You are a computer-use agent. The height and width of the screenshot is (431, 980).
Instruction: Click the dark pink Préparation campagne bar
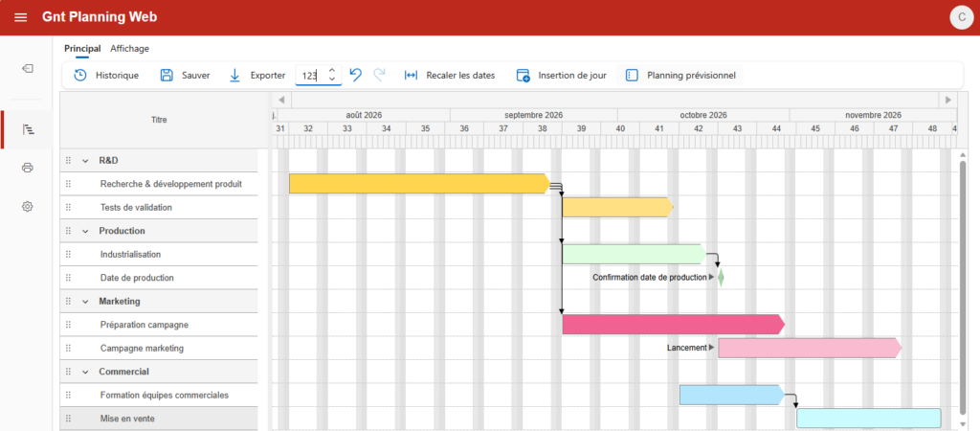click(673, 324)
